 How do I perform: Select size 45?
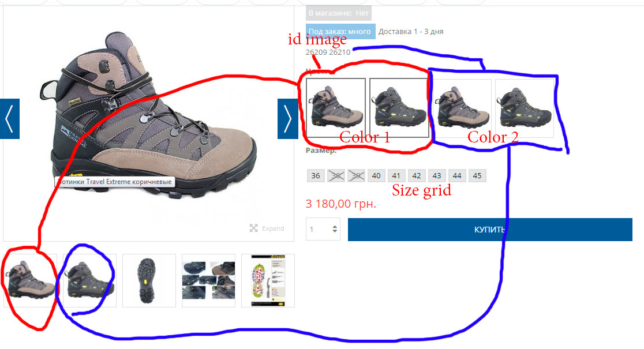[x=477, y=176]
